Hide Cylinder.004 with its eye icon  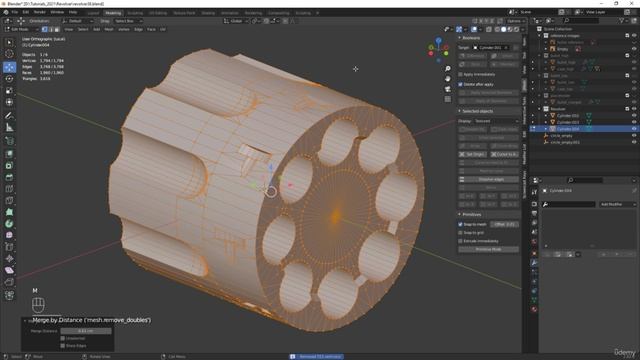click(x=634, y=129)
